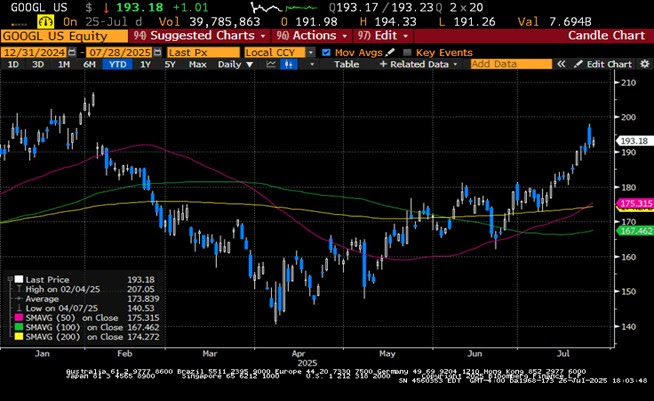The width and height of the screenshot is (654, 401).
Task: Expand the Related Data dropdown
Action: point(419,64)
